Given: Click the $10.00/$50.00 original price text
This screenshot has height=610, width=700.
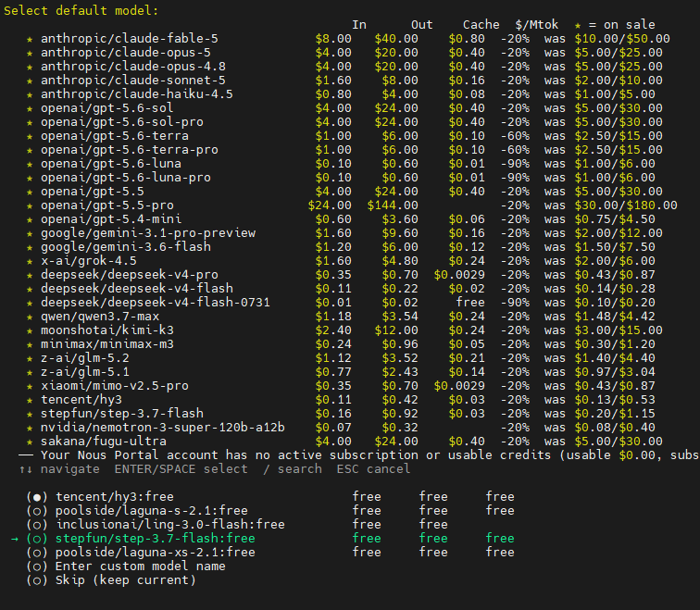Looking at the screenshot, I should click(x=622, y=39).
